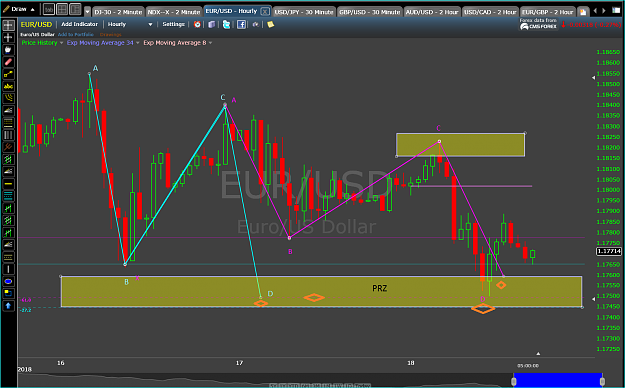
Task: Switch to GBP/USD - 30 Minute tab
Action: [x=369, y=12]
